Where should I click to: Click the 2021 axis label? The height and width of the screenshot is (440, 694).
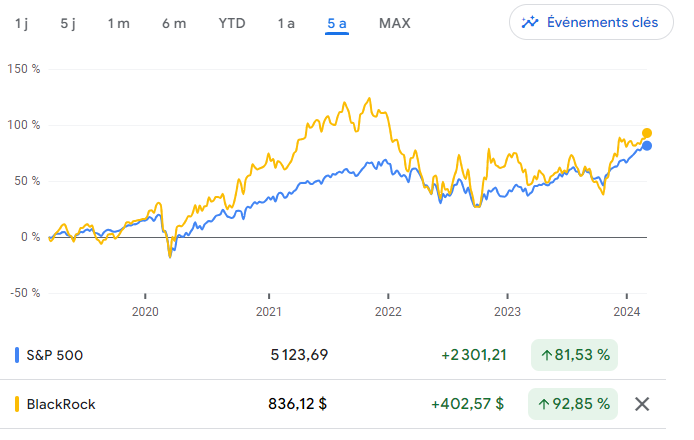[269, 312]
